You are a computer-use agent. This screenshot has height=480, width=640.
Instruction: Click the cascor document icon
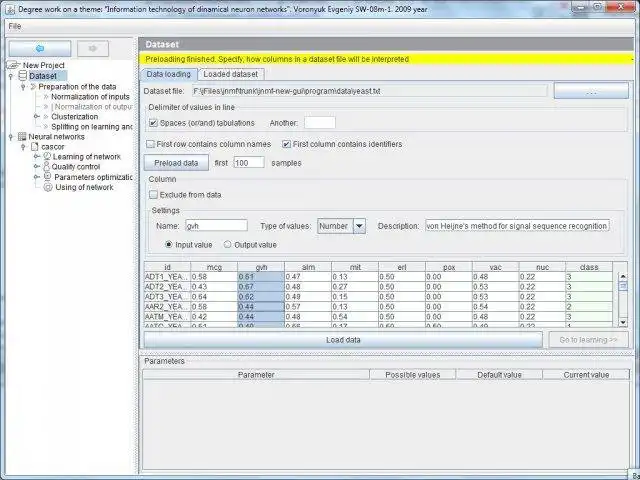pyautogui.click(x=35, y=147)
